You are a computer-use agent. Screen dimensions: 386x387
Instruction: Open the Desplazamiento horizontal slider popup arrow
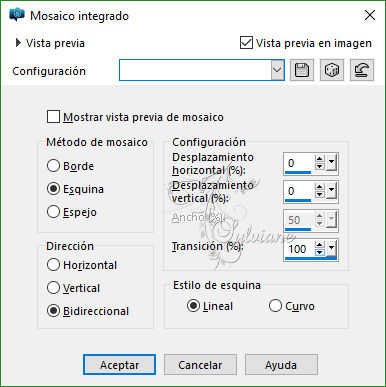pyautogui.click(x=332, y=163)
